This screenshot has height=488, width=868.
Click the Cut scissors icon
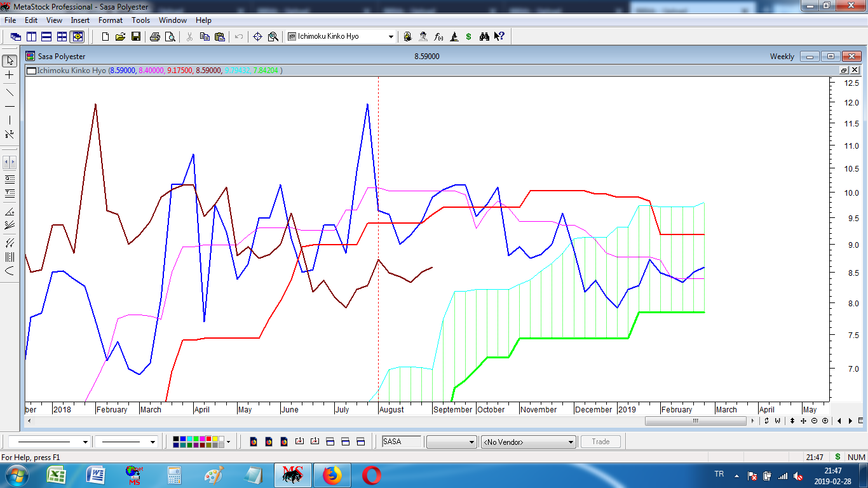click(189, 37)
